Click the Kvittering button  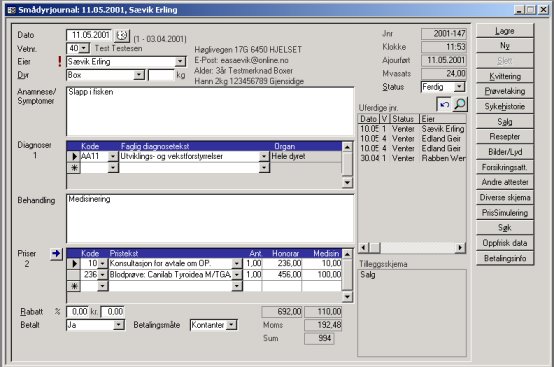pyautogui.click(x=505, y=76)
